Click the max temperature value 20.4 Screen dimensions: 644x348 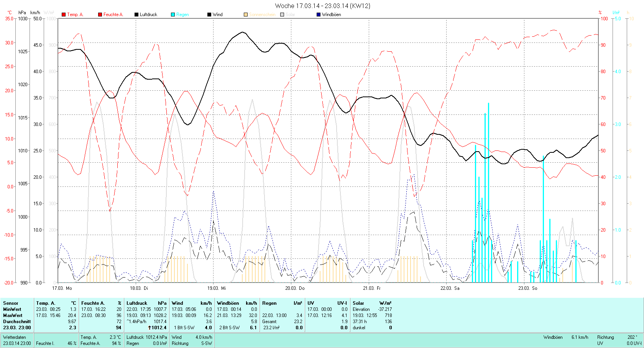(x=72, y=315)
